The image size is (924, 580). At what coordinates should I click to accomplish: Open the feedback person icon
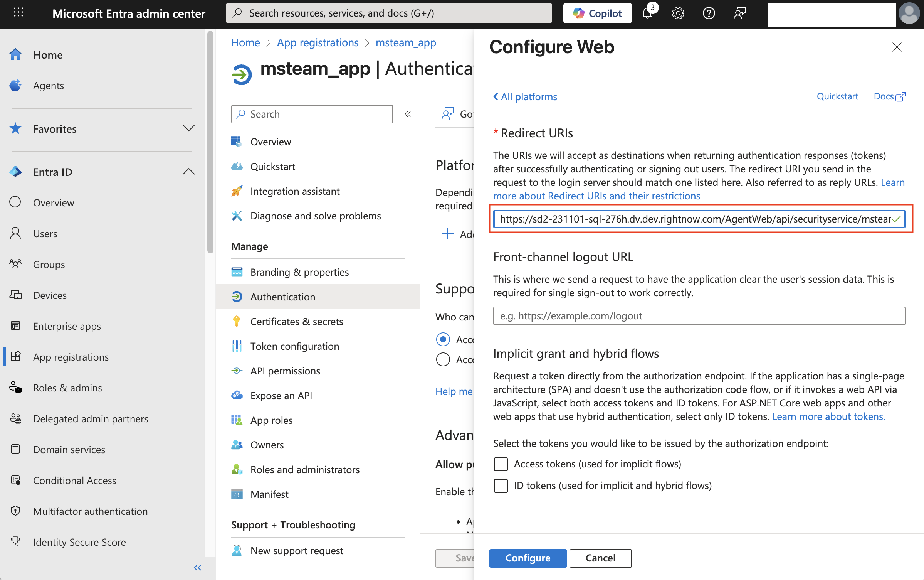739,13
